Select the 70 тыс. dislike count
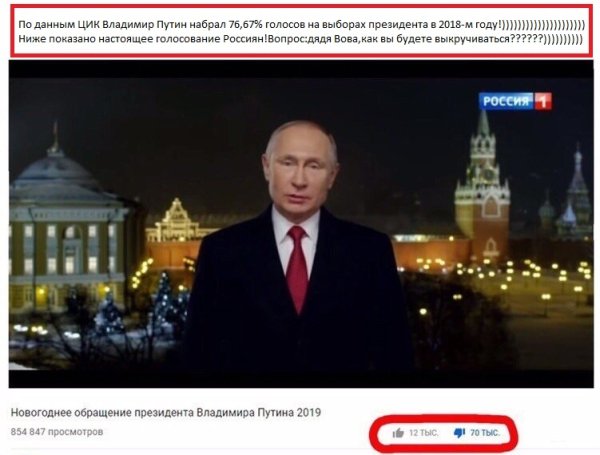This screenshot has height=455, width=600. [x=485, y=433]
